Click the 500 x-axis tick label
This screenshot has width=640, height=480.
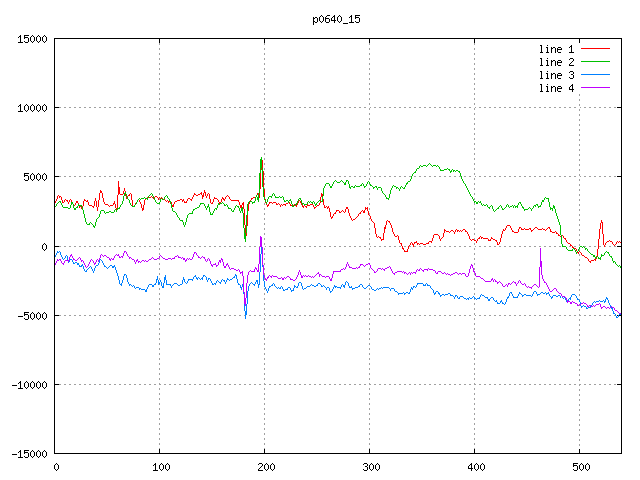click(x=580, y=467)
